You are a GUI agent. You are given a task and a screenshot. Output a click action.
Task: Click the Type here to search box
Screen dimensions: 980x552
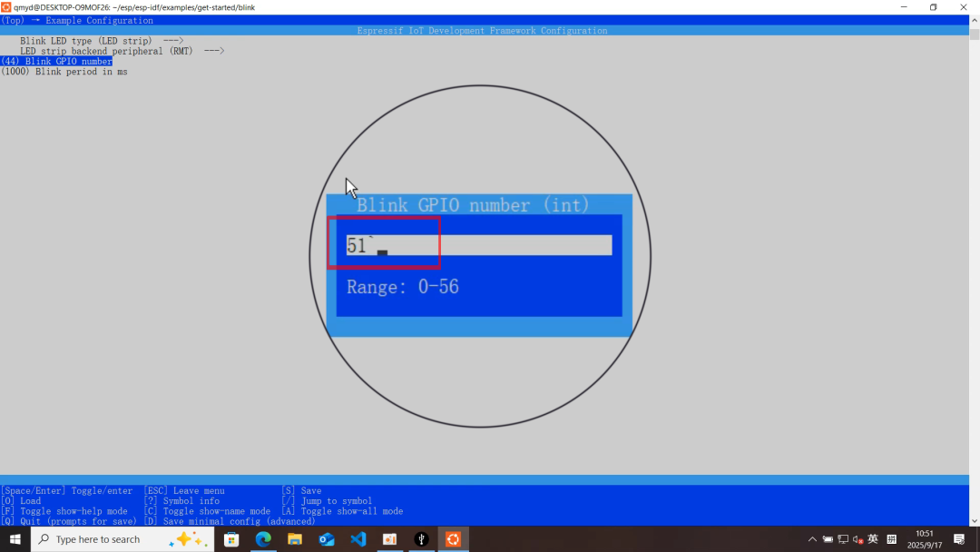(122, 539)
